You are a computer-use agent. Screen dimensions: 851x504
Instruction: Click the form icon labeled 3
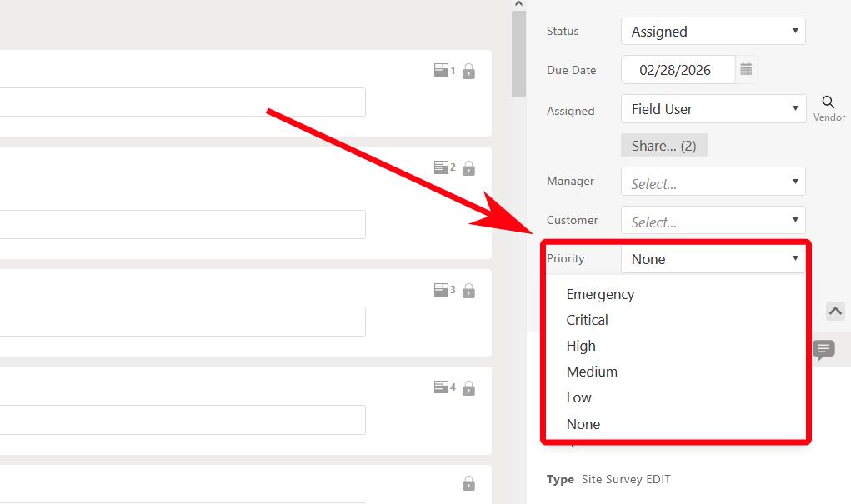[441, 290]
